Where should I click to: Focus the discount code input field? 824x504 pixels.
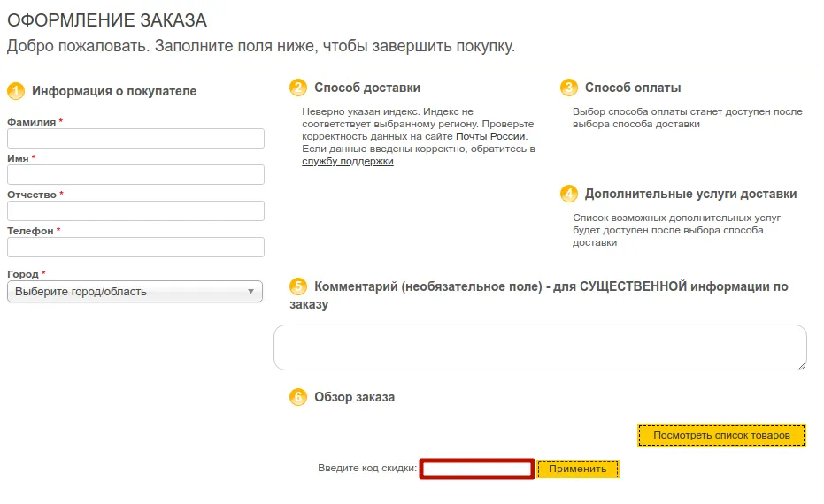477,469
